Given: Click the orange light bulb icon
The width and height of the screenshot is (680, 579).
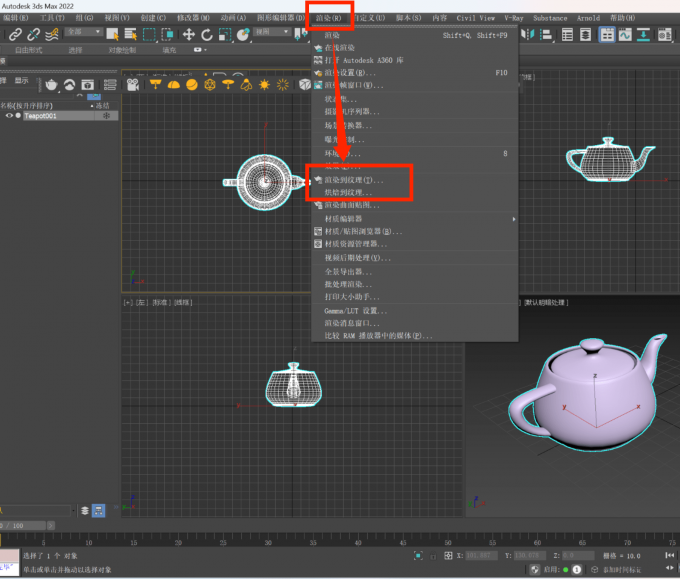Looking at the screenshot, I should [246, 85].
